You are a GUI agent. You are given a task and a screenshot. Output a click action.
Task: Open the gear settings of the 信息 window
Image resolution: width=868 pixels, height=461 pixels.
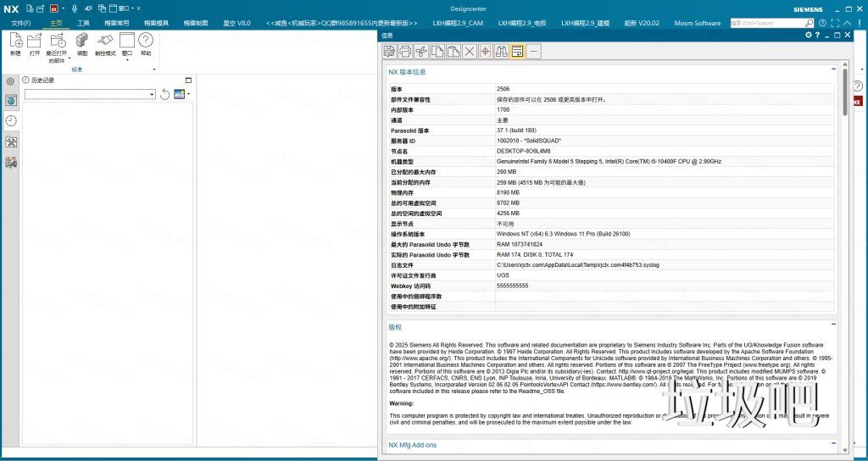click(x=808, y=35)
